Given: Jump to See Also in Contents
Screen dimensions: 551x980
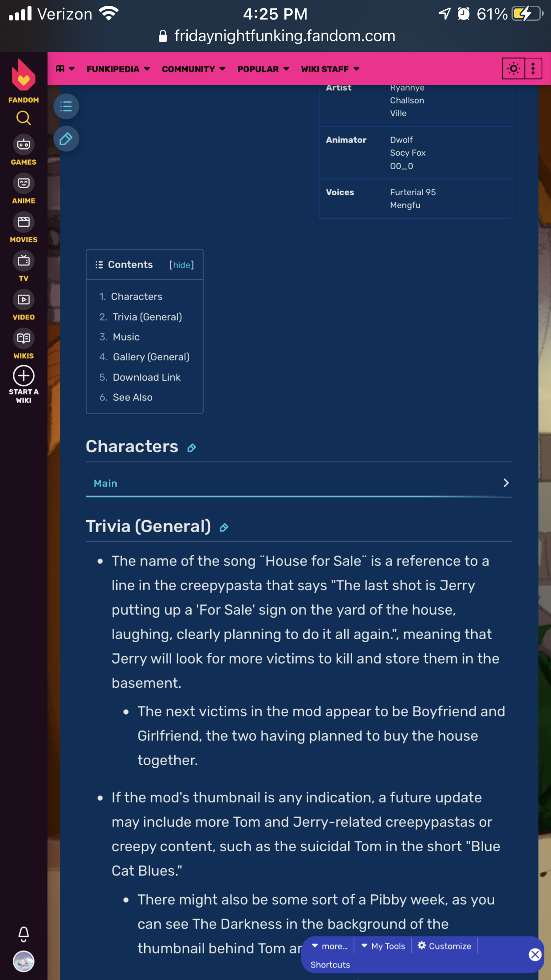Looking at the screenshot, I should (x=133, y=397).
